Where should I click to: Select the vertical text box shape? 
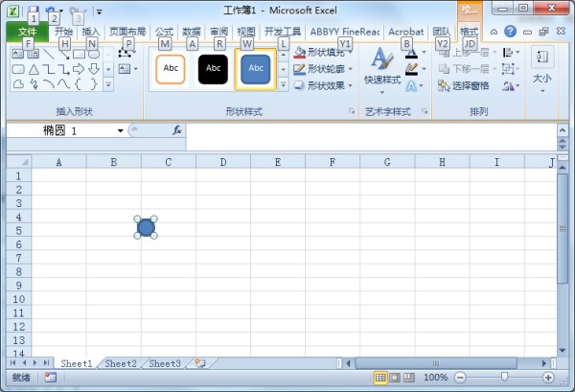(33, 55)
